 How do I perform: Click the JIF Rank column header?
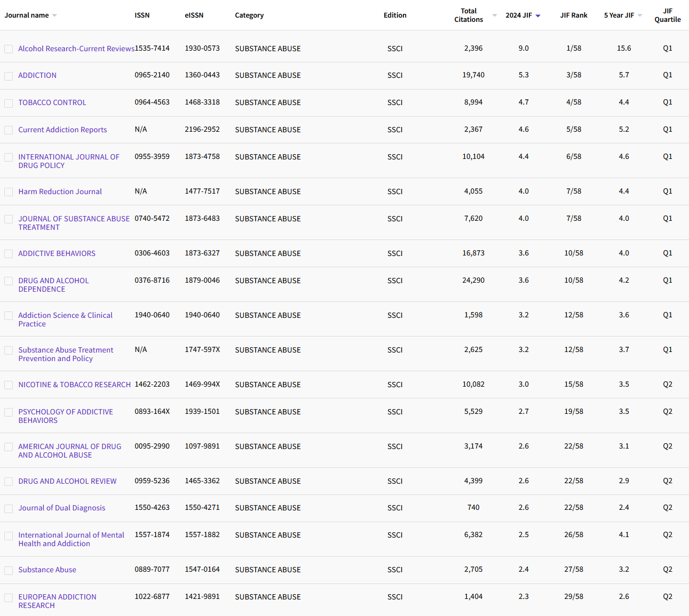573,15
